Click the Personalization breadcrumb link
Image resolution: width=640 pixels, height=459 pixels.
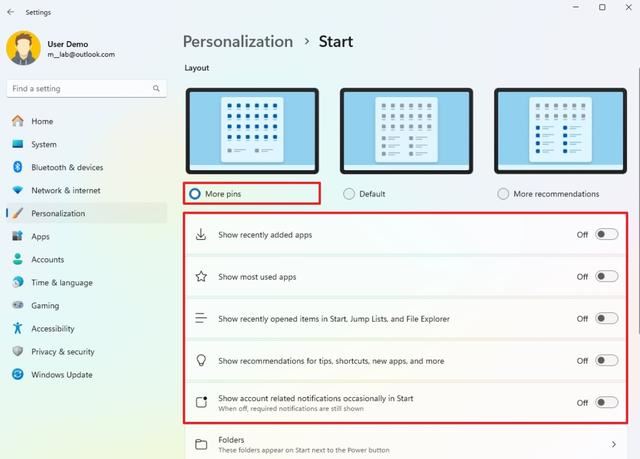237,42
